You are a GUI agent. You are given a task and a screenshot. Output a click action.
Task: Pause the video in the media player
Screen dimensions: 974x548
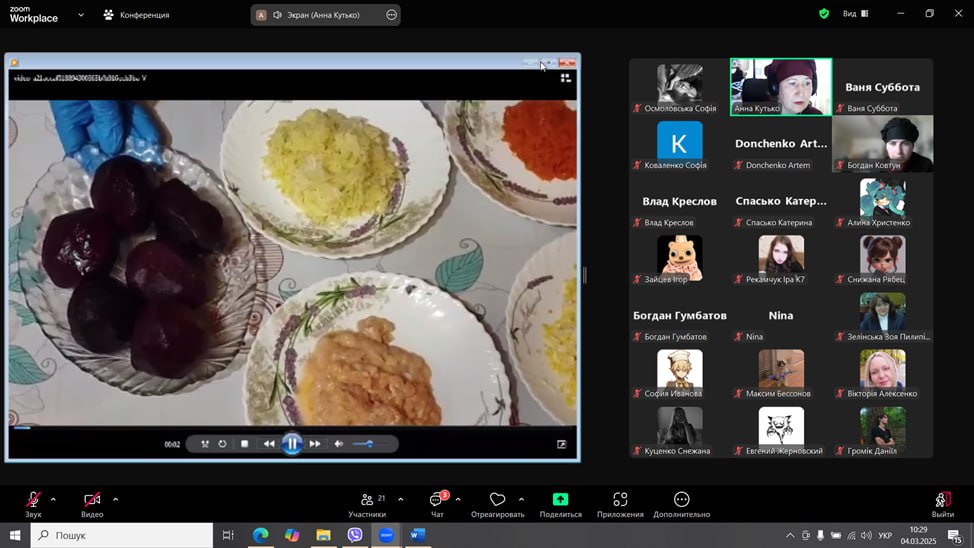coord(292,444)
